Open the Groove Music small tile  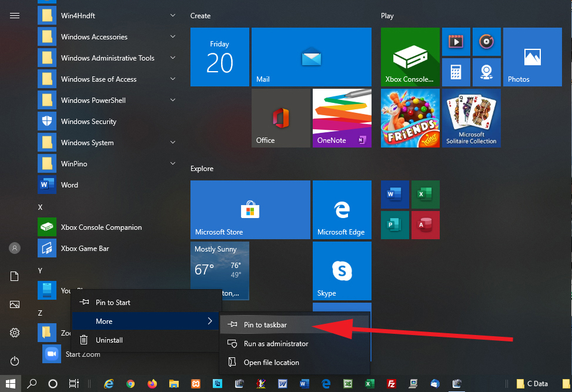click(x=487, y=42)
